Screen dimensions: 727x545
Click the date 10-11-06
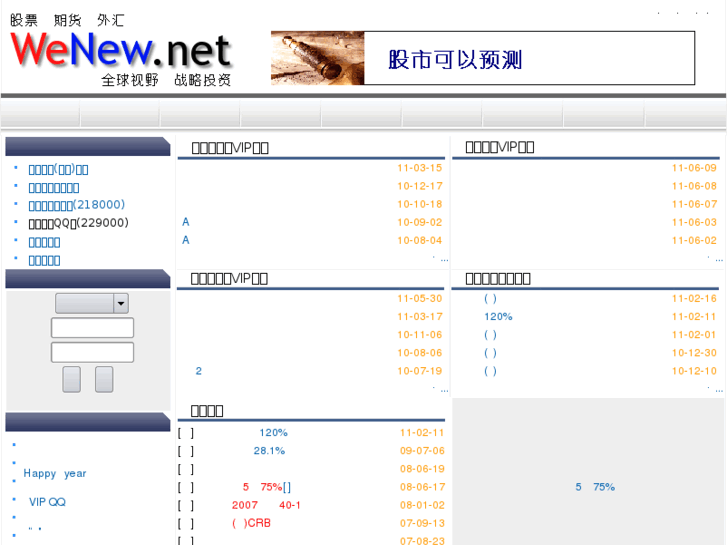pyautogui.click(x=420, y=335)
